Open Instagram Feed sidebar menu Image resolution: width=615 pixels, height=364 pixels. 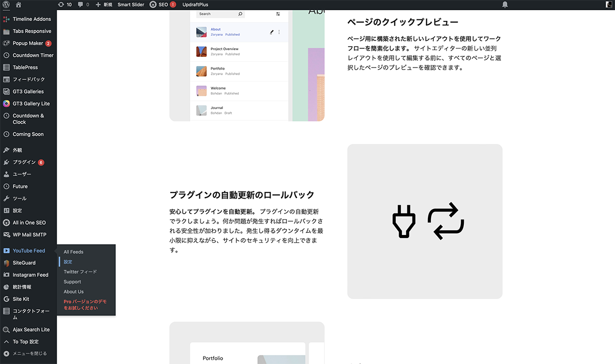(x=30, y=275)
